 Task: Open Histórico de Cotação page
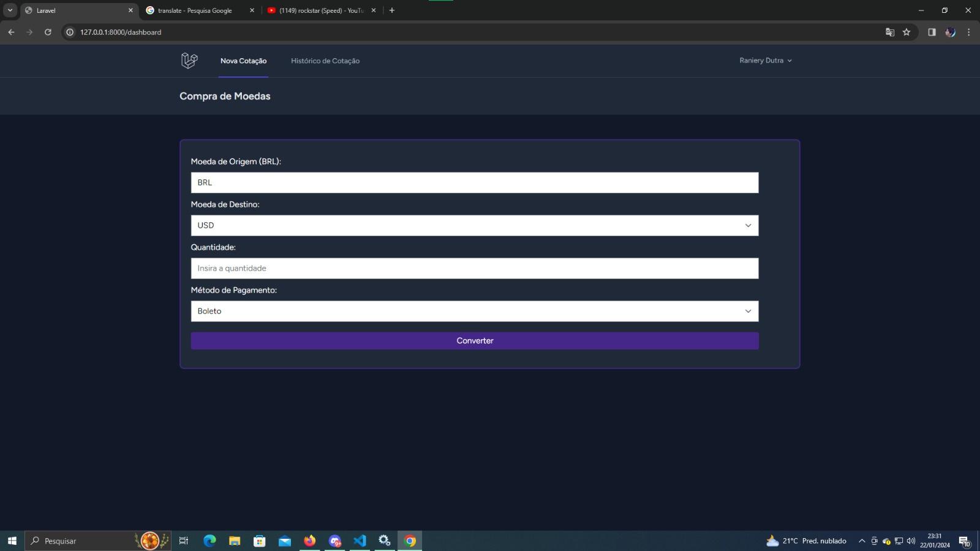325,61
